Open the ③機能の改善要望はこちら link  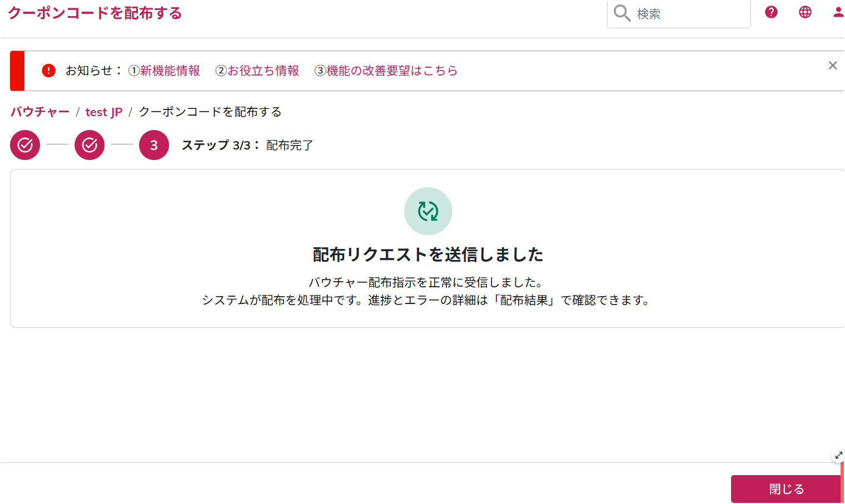[x=386, y=71]
